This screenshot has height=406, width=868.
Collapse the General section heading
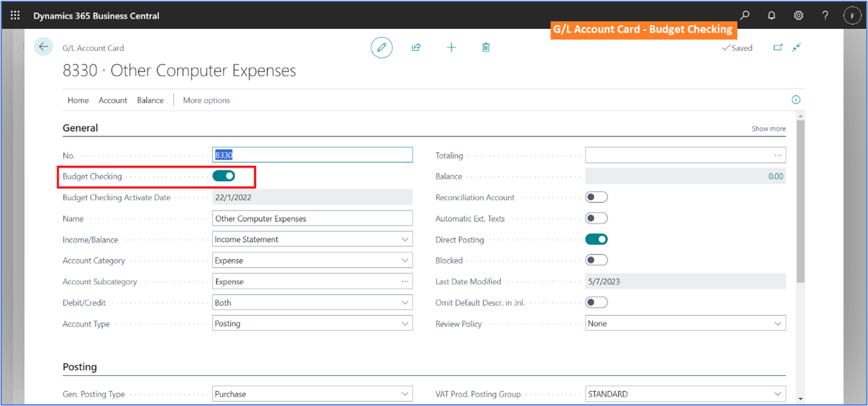point(80,128)
